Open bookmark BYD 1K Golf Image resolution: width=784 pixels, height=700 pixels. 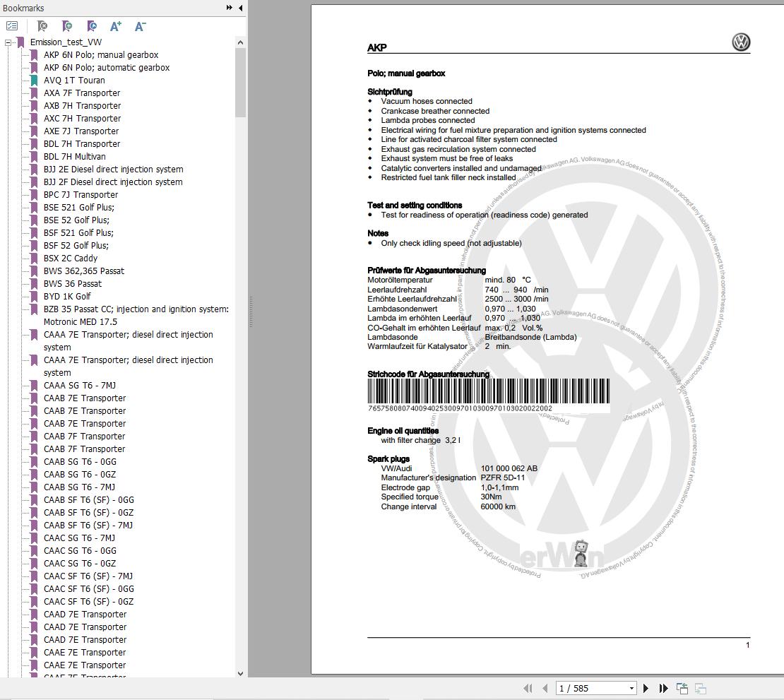pyautogui.click(x=67, y=297)
